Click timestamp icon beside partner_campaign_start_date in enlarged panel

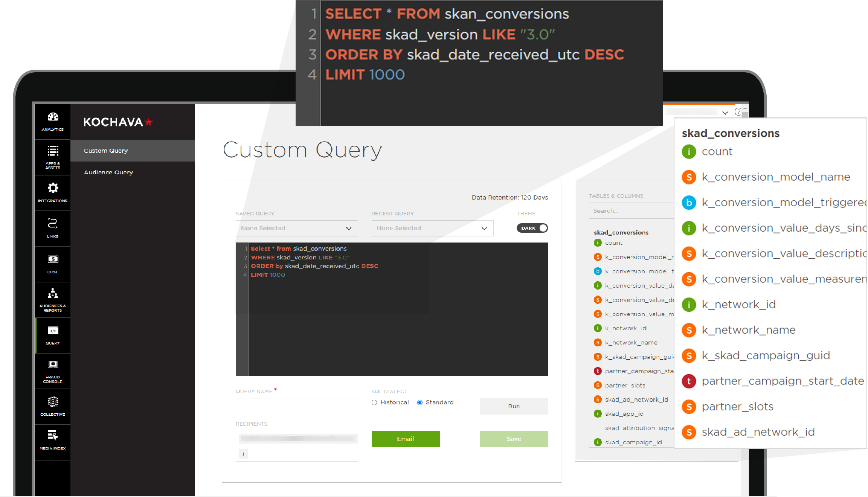coord(689,381)
